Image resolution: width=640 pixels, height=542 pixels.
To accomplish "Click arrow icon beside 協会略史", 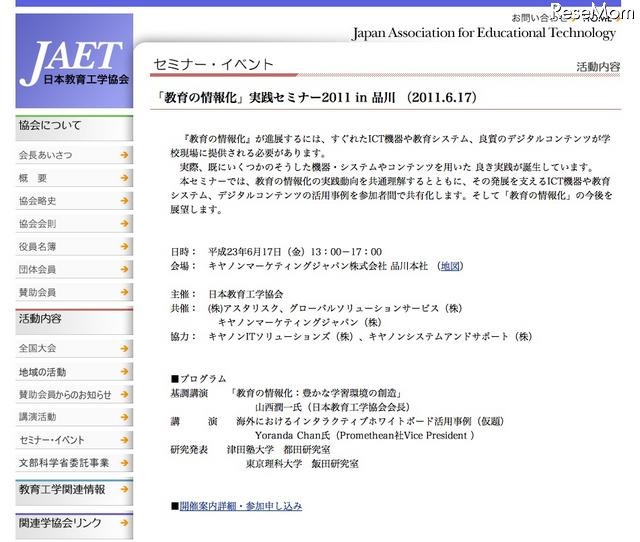I will [123, 201].
